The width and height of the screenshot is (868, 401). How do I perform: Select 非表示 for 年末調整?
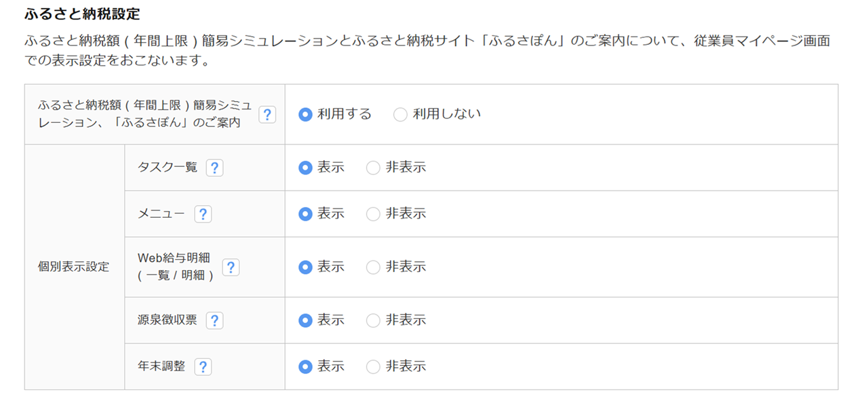[373, 366]
